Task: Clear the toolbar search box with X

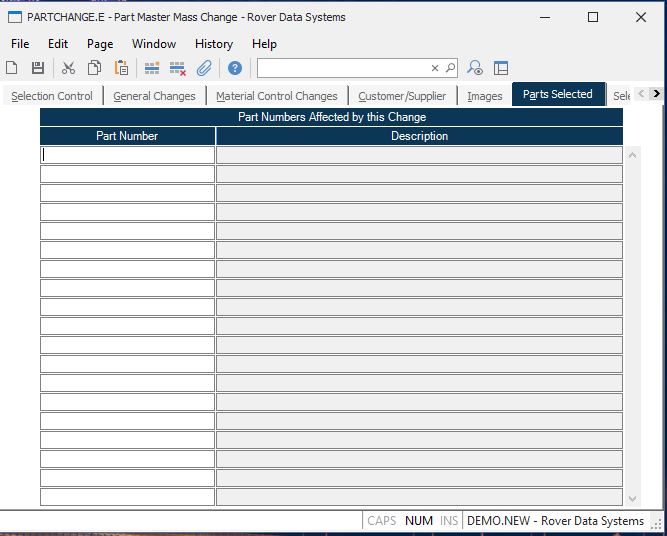Action: [435, 68]
